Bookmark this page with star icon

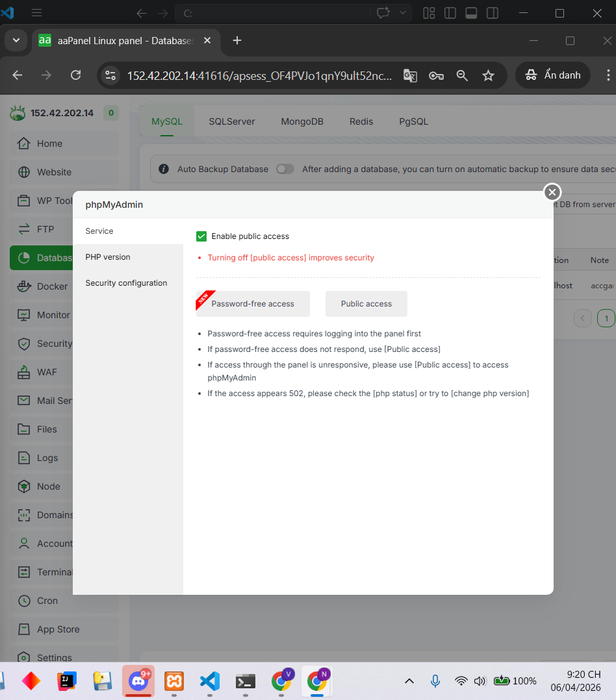click(x=488, y=75)
